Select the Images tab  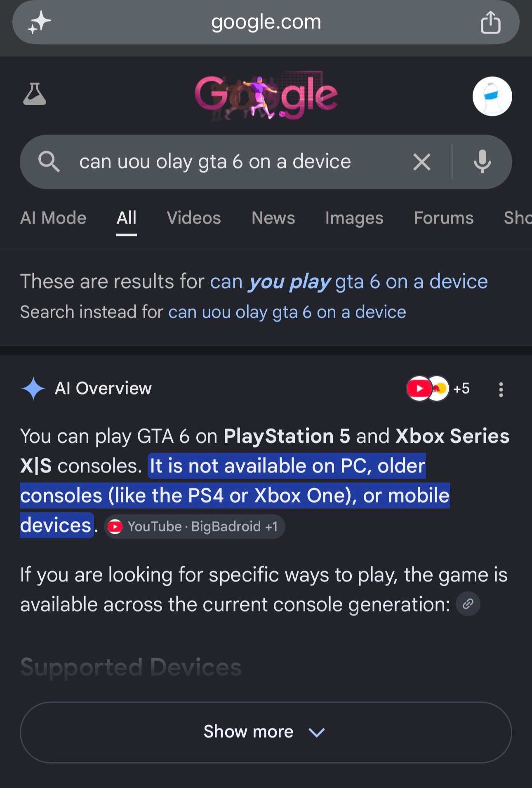pyautogui.click(x=354, y=218)
